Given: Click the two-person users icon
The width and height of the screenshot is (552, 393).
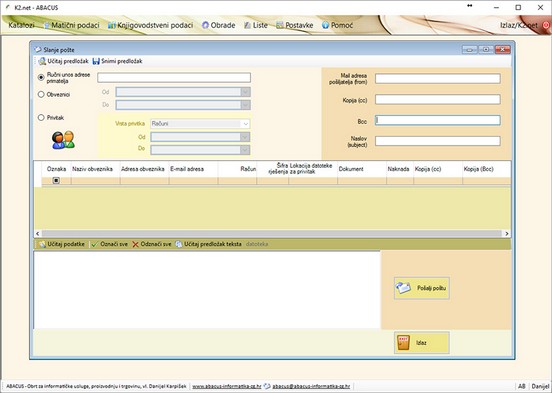Looking at the screenshot, I should click(63, 140).
